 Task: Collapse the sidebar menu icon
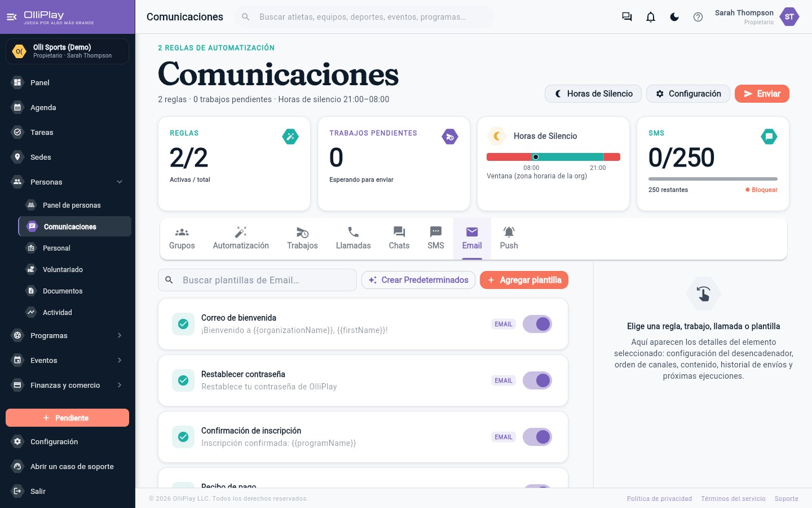pyautogui.click(x=11, y=17)
